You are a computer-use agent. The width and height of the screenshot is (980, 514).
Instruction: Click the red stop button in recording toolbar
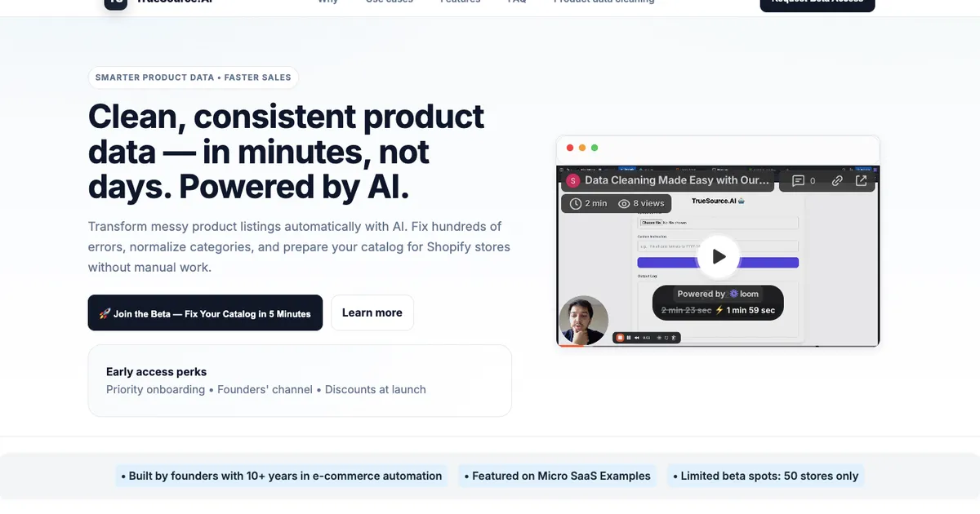[x=620, y=338]
